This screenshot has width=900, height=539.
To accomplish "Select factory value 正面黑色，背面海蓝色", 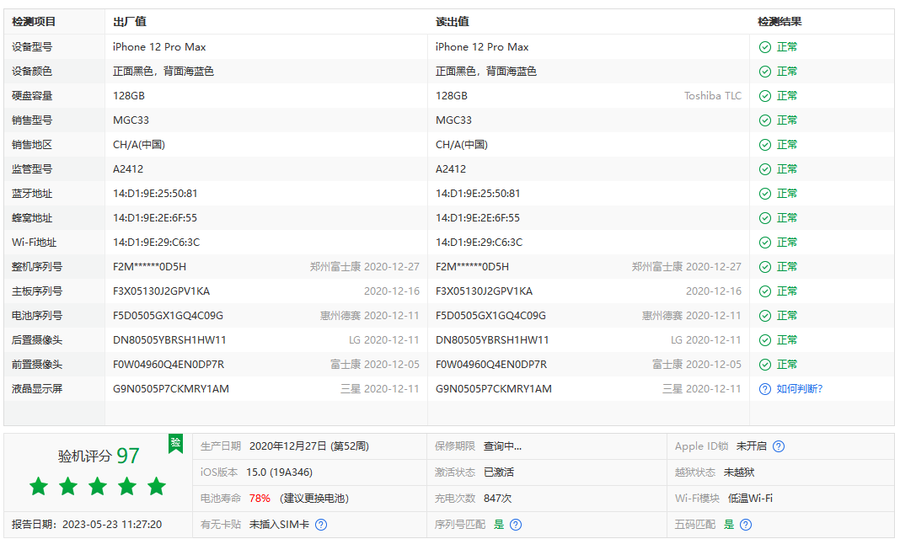I will point(163,71).
